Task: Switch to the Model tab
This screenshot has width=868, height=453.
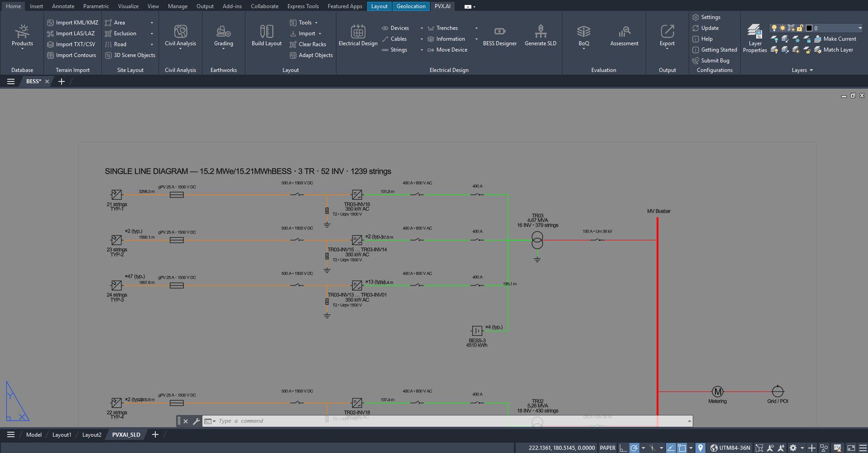Action: tap(34, 435)
